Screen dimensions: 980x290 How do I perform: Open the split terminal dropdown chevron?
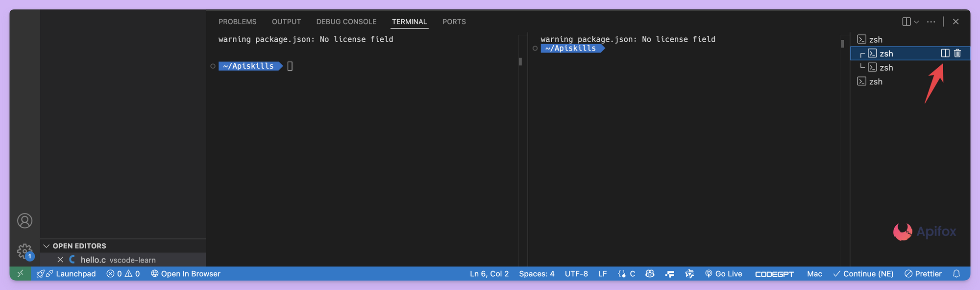916,22
